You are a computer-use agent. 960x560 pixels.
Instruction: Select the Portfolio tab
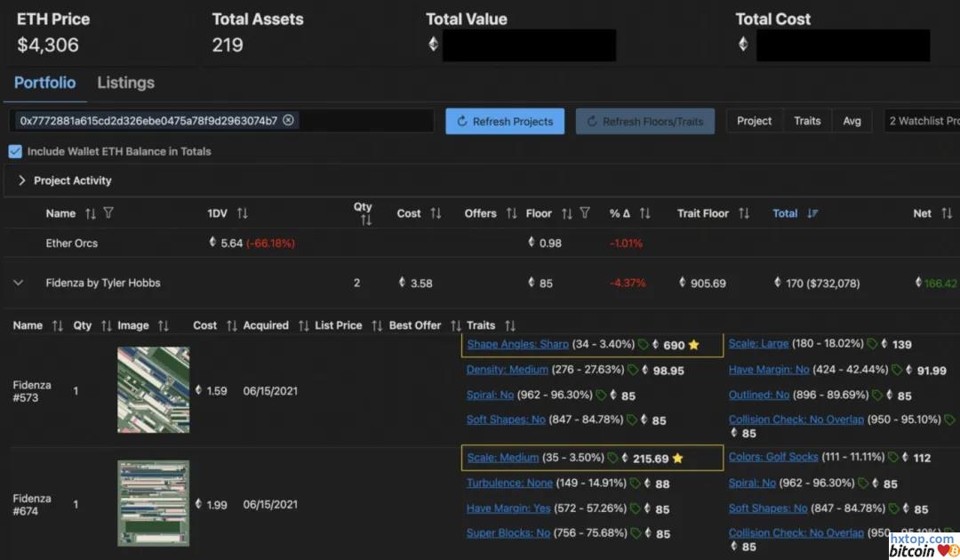44,83
